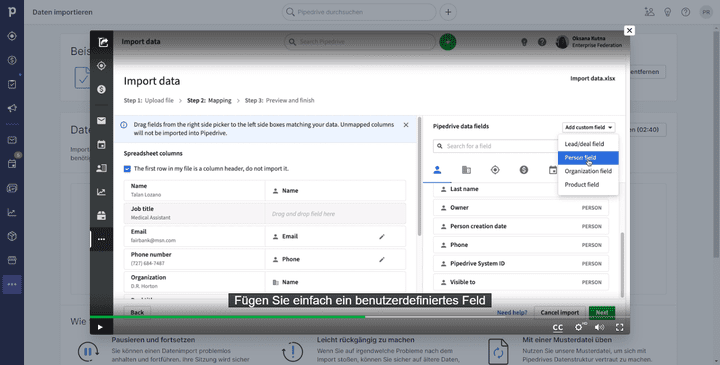
Task: Open help question mark in outer top bar
Action: pyautogui.click(x=686, y=12)
